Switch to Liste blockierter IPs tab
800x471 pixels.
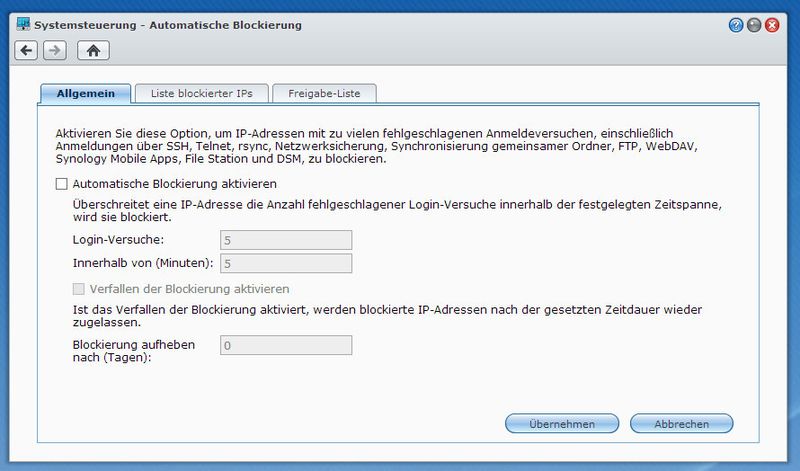(x=202, y=93)
